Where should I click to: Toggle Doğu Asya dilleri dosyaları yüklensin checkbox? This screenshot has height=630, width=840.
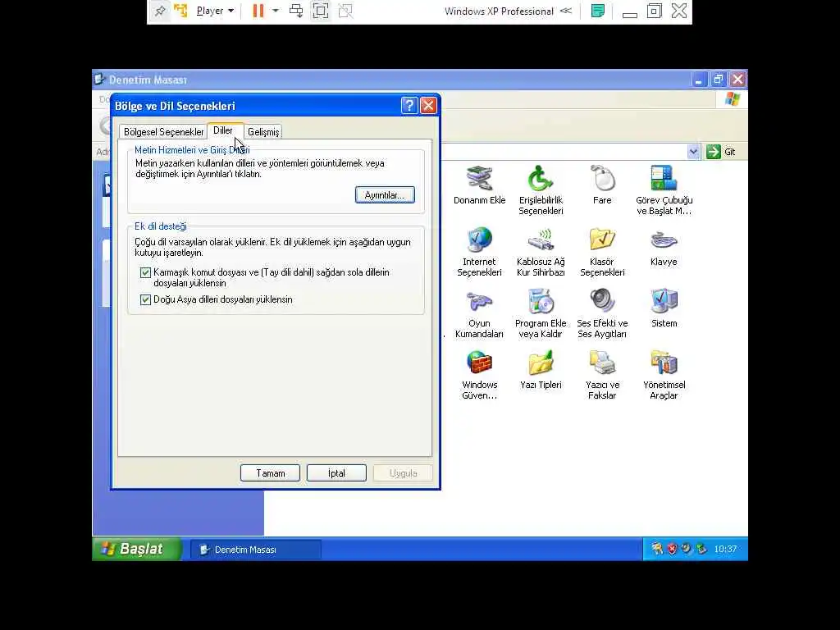click(145, 299)
